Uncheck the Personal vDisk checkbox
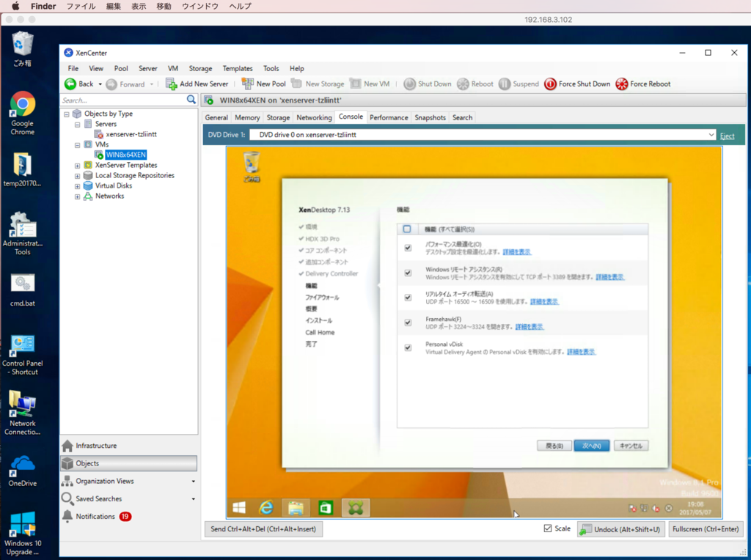Screen dimensions: 751x560 coord(408,348)
